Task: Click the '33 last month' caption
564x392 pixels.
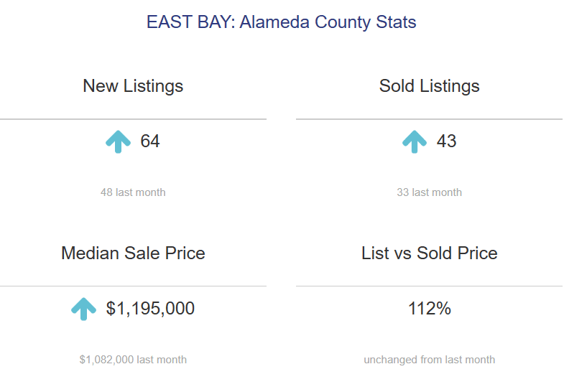Action: click(x=429, y=192)
